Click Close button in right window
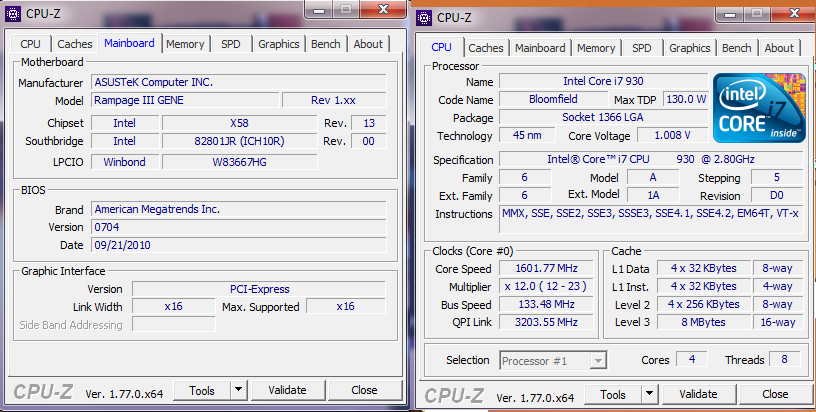The width and height of the screenshot is (816, 412). pyautogui.click(x=775, y=395)
